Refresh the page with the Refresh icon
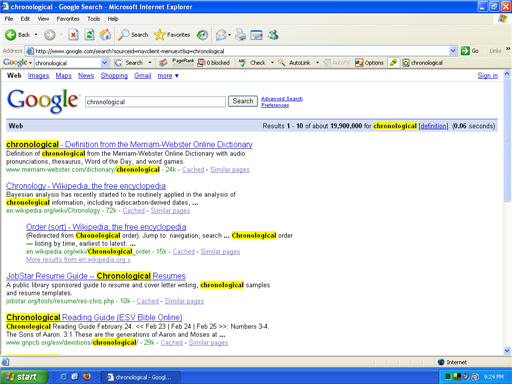512x384 pixels. coord(89,35)
